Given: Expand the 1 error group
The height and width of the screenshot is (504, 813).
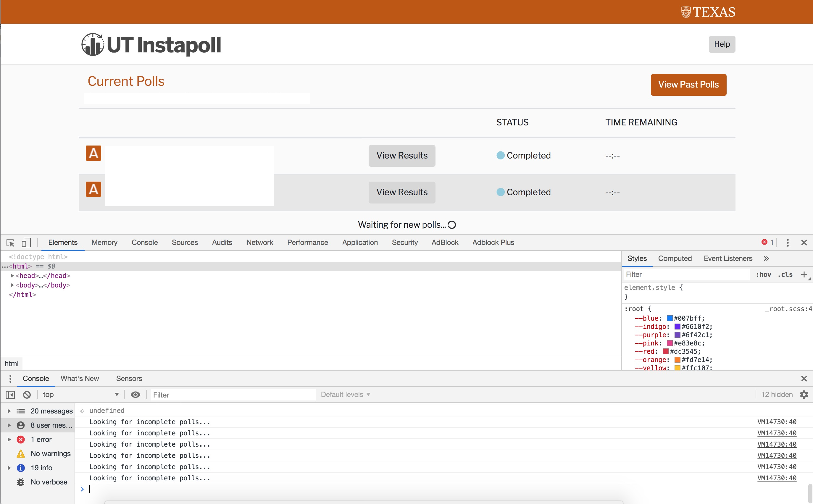Looking at the screenshot, I should click(x=9, y=439).
